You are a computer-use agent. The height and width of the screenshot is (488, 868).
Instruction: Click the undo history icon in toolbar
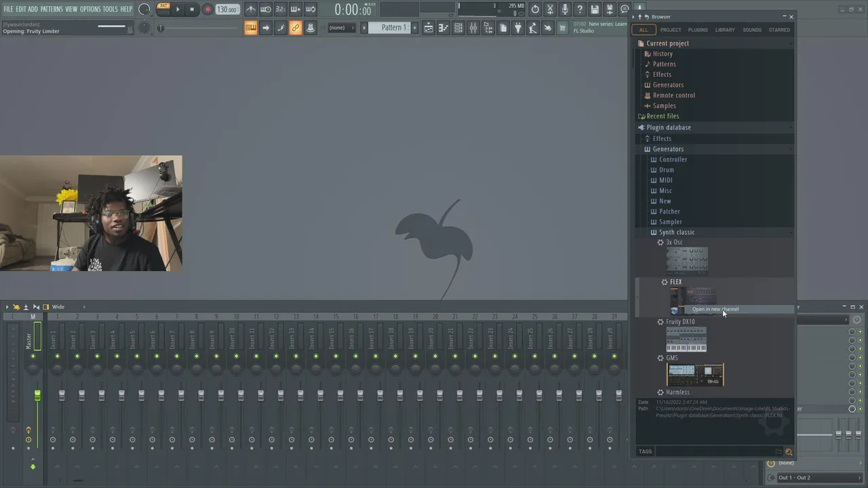tap(535, 9)
